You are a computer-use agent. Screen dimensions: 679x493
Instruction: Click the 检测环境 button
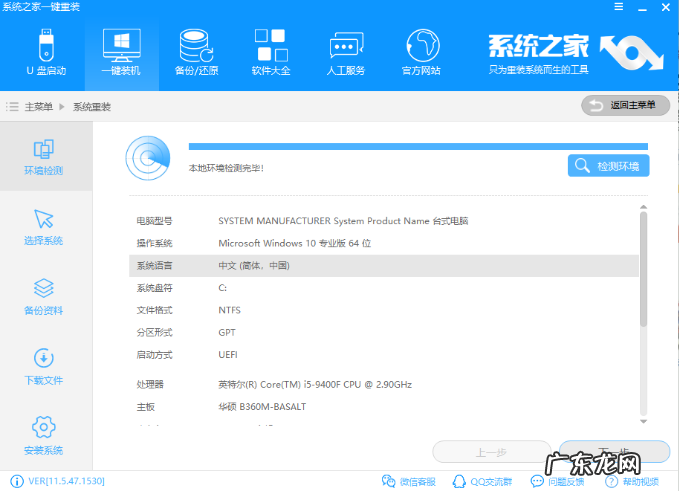point(608,165)
